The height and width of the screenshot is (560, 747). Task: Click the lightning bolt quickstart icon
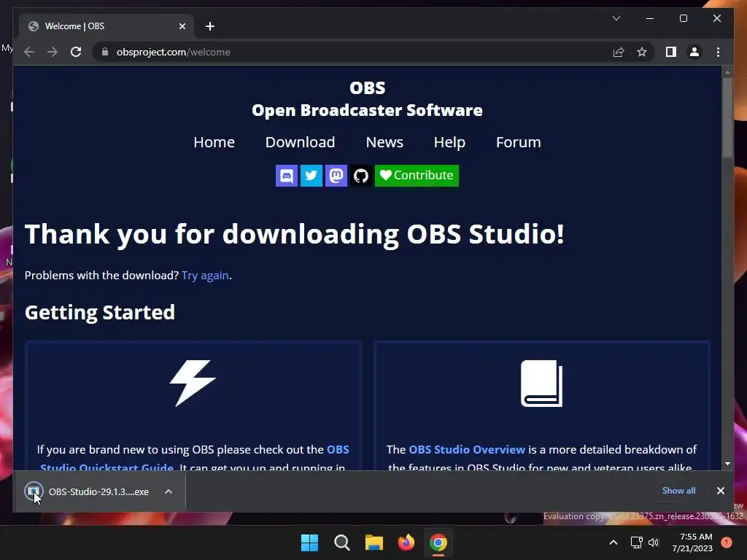[x=193, y=383]
